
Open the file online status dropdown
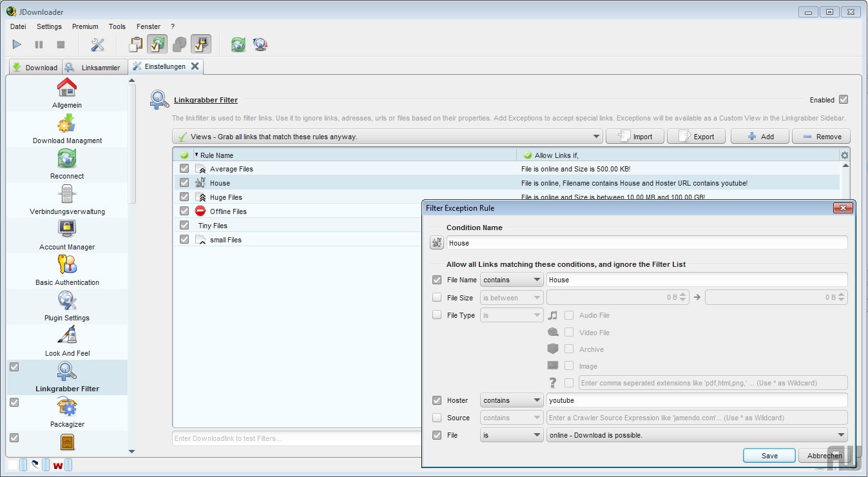pos(697,435)
